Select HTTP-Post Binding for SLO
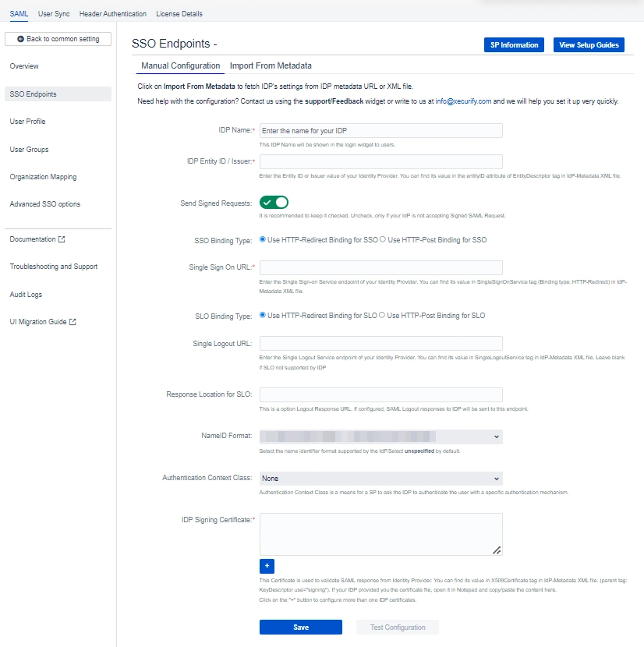The width and height of the screenshot is (644, 647). [x=382, y=315]
